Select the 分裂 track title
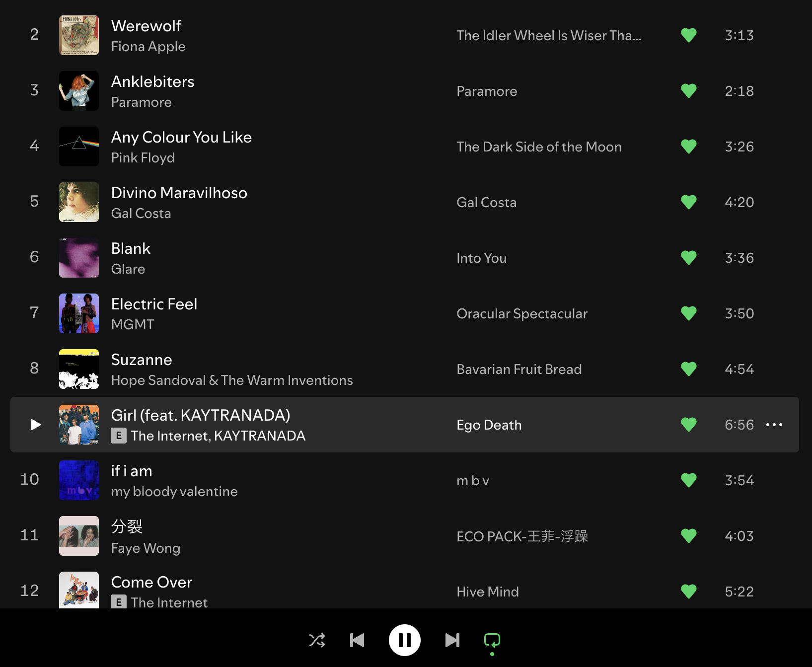This screenshot has height=667, width=812. pyautogui.click(x=127, y=526)
